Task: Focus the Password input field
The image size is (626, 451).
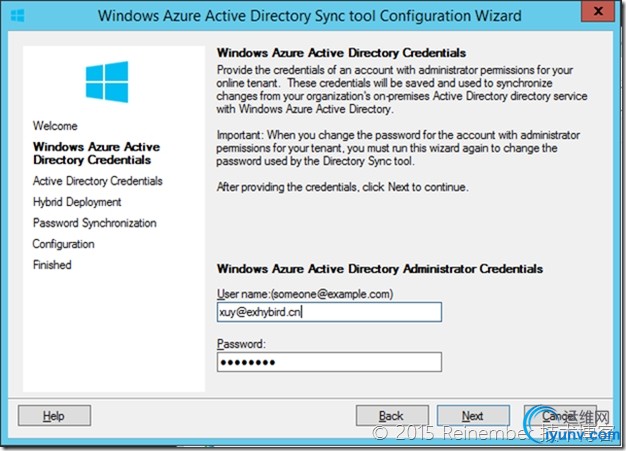Action: 329,362
